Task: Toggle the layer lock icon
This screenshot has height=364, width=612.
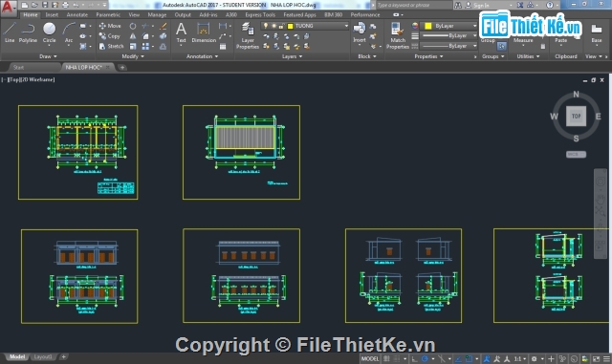Action: tap(281, 26)
